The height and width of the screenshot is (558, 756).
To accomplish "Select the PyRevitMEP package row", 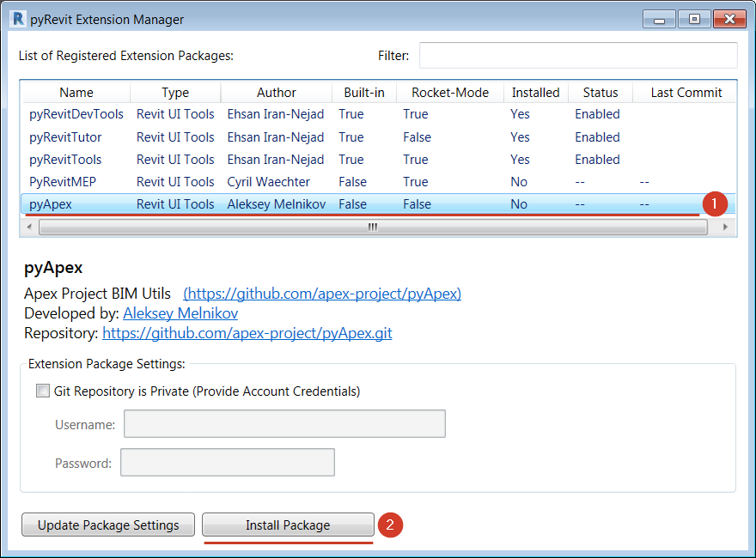I will (379, 182).
